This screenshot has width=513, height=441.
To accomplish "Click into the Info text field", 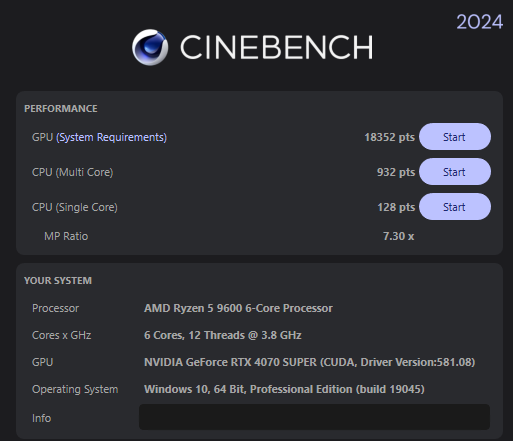I will (x=314, y=417).
